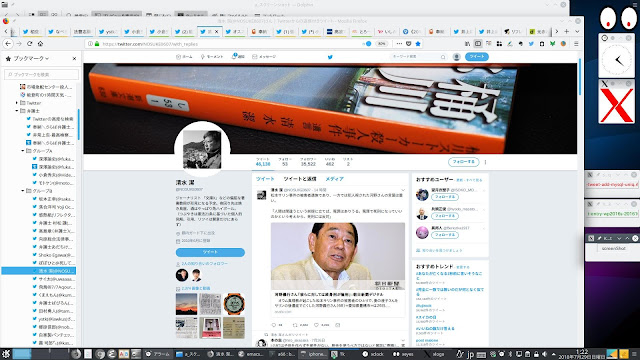View Tweets count 46,136
Screen dimensions: 640x360
tap(263, 162)
